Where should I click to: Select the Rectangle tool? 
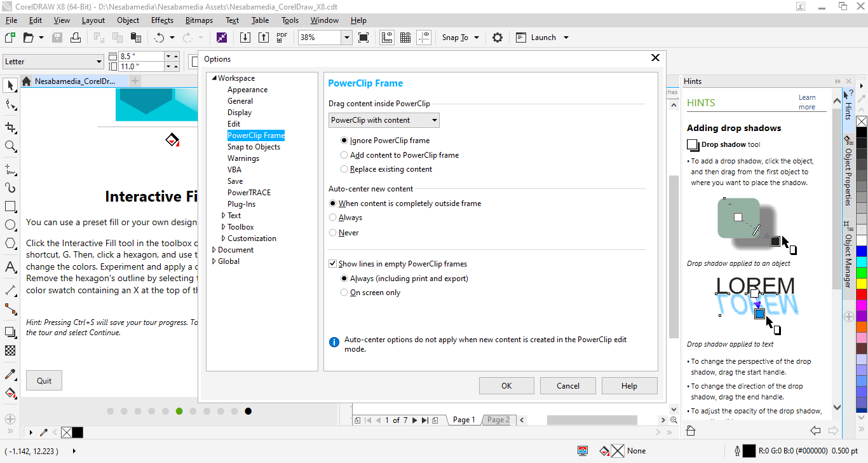(10, 207)
